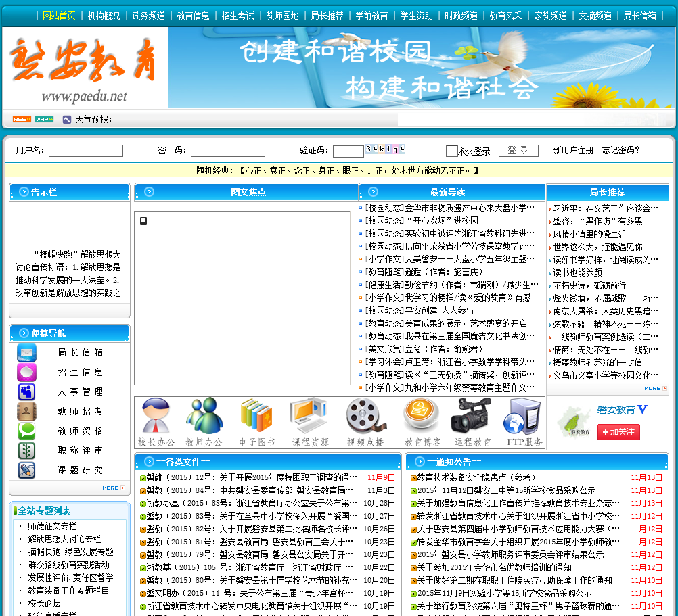Open 师德征文专栏 topic link
The width and height of the screenshot is (678, 616).
coord(52,526)
